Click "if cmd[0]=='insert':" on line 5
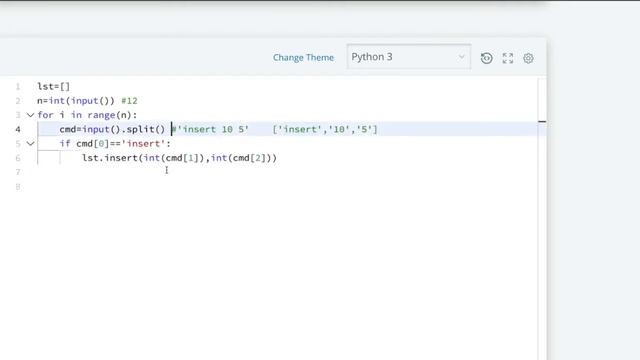The height and width of the screenshot is (360, 640). 115,144
